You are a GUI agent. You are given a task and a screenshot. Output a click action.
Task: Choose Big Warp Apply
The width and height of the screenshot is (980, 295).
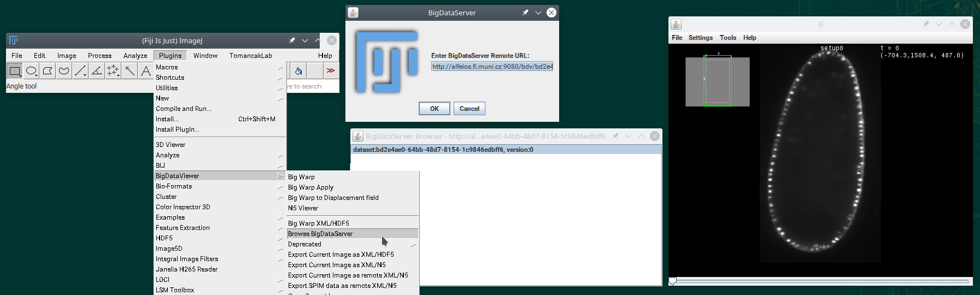(353, 187)
